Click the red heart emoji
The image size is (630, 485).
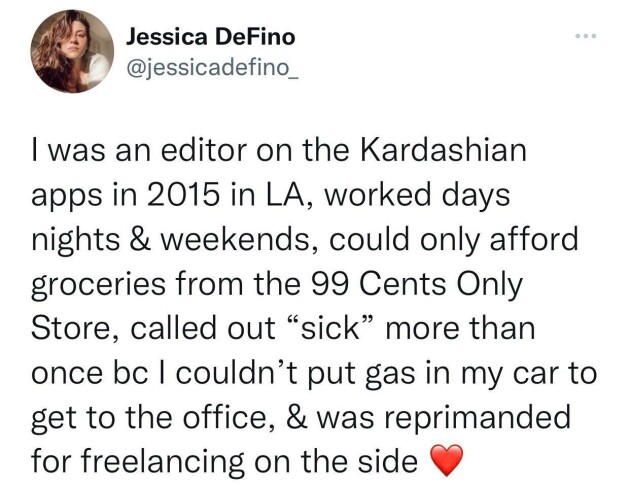[x=445, y=462]
